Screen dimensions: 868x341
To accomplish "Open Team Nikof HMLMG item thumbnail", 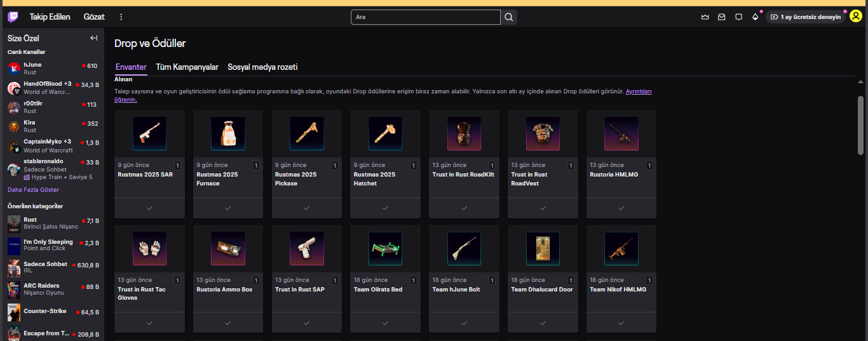I will (621, 248).
